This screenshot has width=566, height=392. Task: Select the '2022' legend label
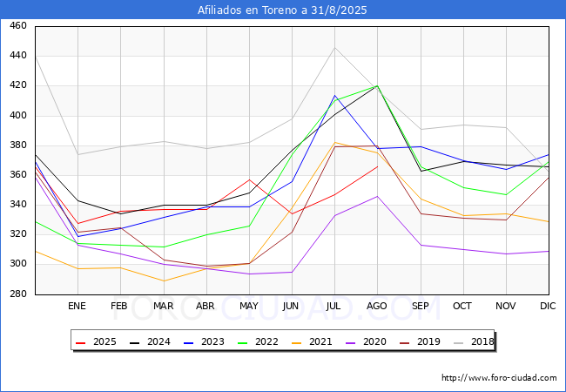266,341
